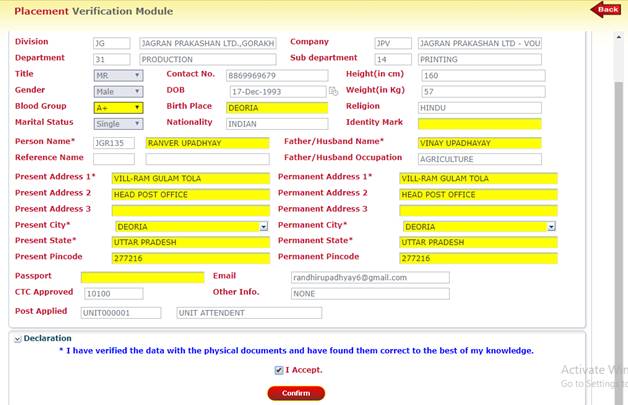This screenshot has width=628, height=405.
Task: Click the Company code field JPV
Action: 393,43
